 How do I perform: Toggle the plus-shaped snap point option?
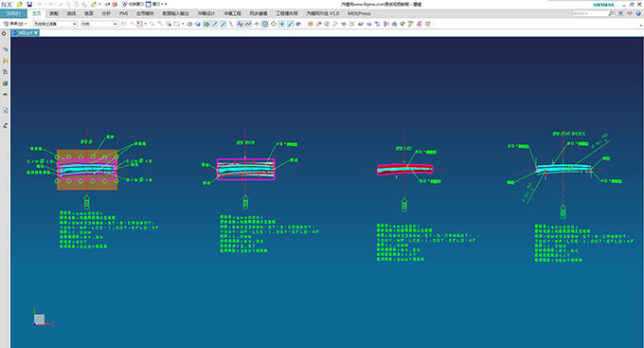[282, 24]
